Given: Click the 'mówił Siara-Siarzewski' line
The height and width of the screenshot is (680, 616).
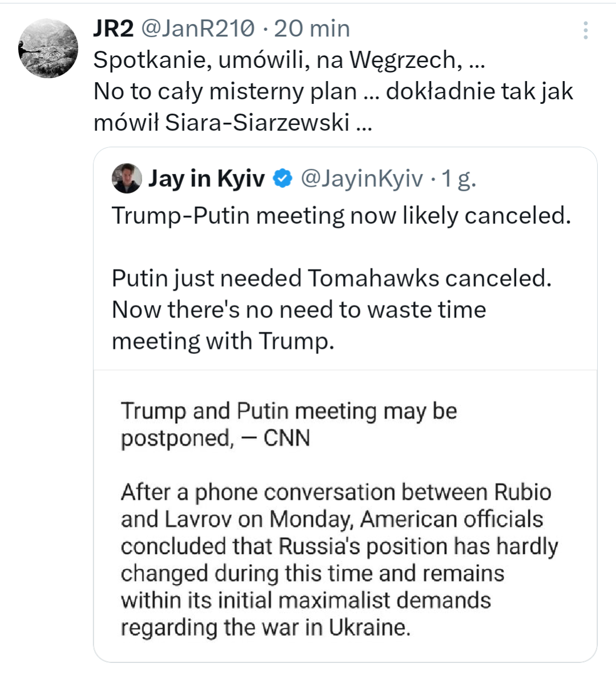Looking at the screenshot, I should click(232, 122).
